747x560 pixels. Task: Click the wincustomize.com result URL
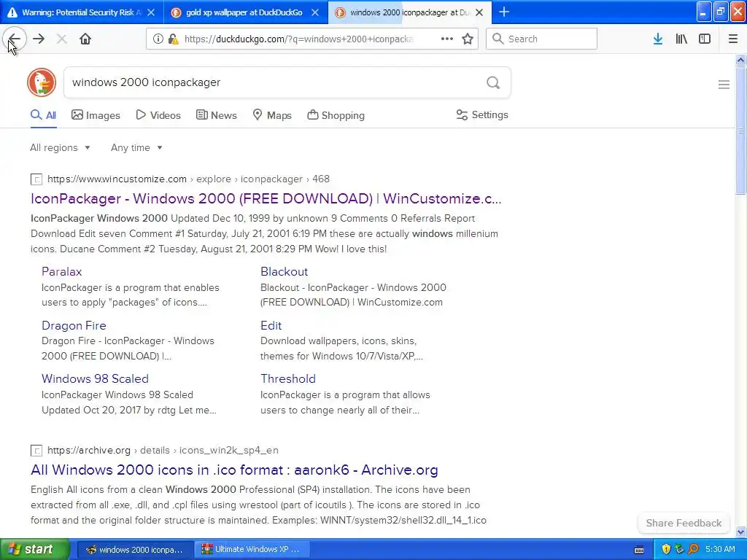(188, 179)
